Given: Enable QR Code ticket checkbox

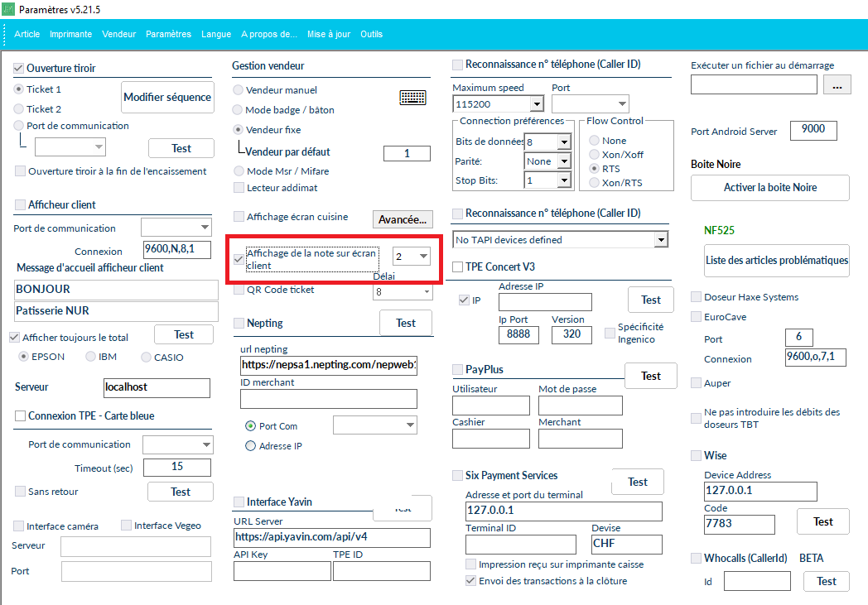Looking at the screenshot, I should tap(239, 290).
